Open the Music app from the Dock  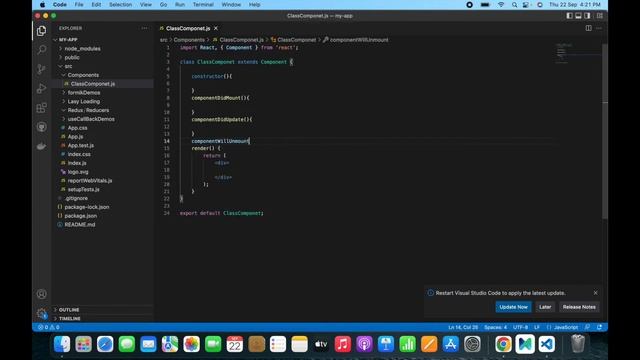point(342,344)
